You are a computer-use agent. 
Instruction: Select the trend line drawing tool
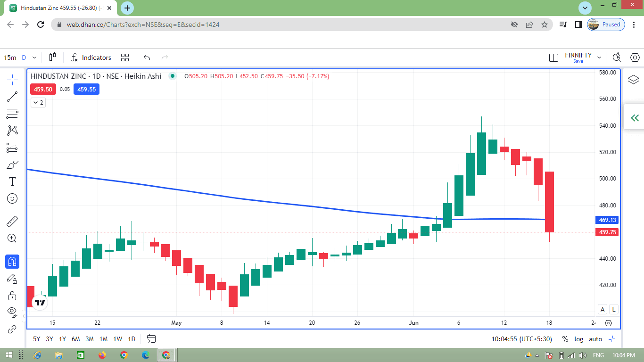click(x=12, y=97)
